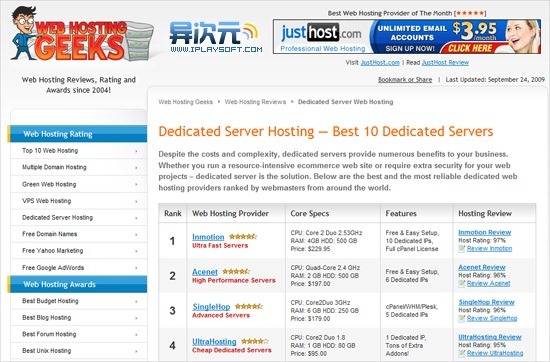This screenshot has height=362, width=550.
Task: Click the 'Last Updated: September 24, 2009' text
Action: (495, 80)
